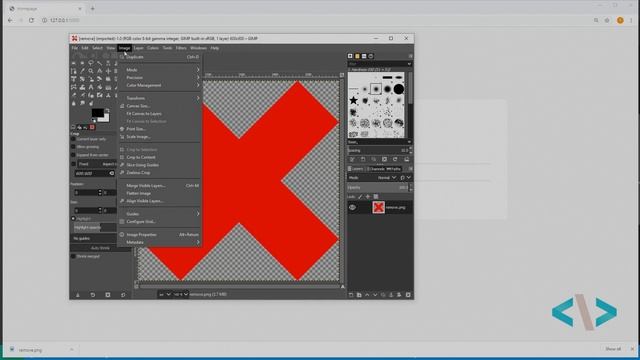Click the browser address bar 127.0.0.1
Screen dimensions: 640x360
(x=65, y=20)
